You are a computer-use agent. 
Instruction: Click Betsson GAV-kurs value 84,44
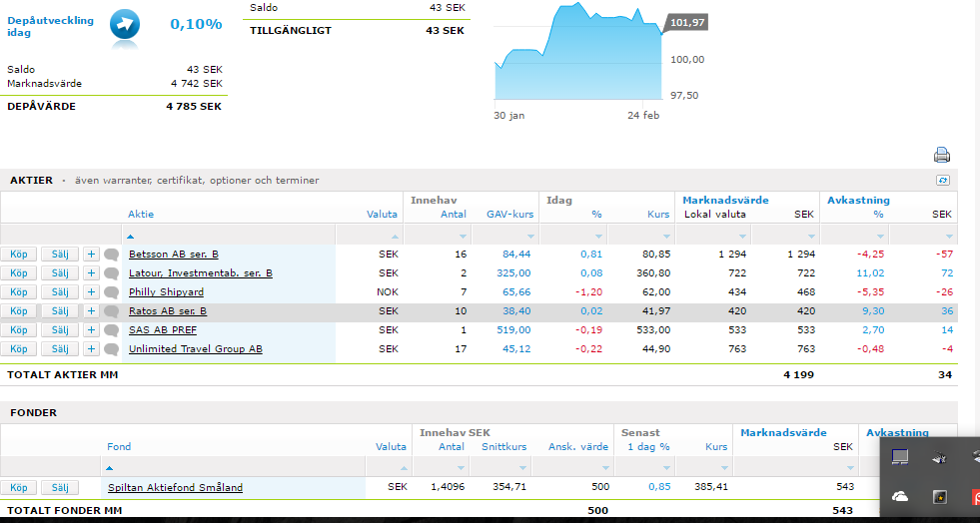pos(516,255)
